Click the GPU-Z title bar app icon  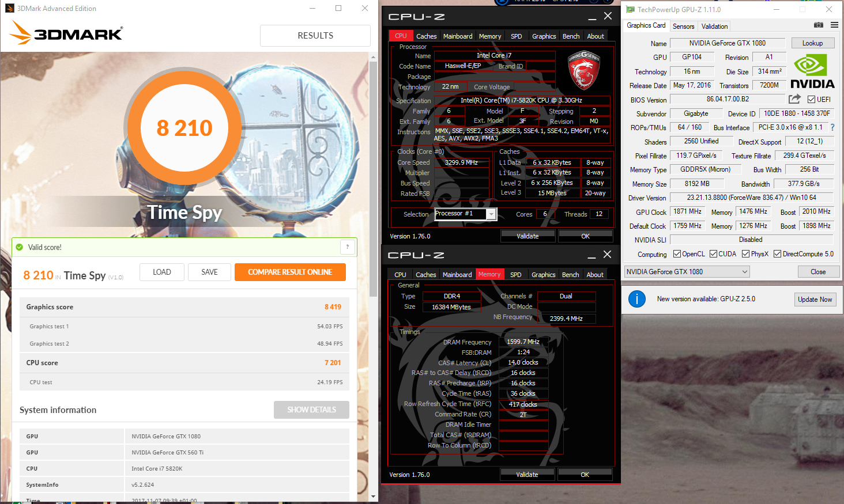tap(630, 9)
